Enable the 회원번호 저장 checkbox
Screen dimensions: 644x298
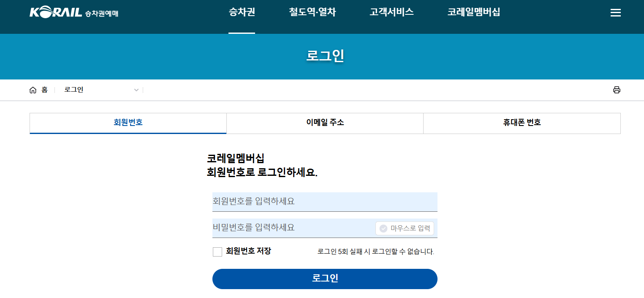coord(217,252)
